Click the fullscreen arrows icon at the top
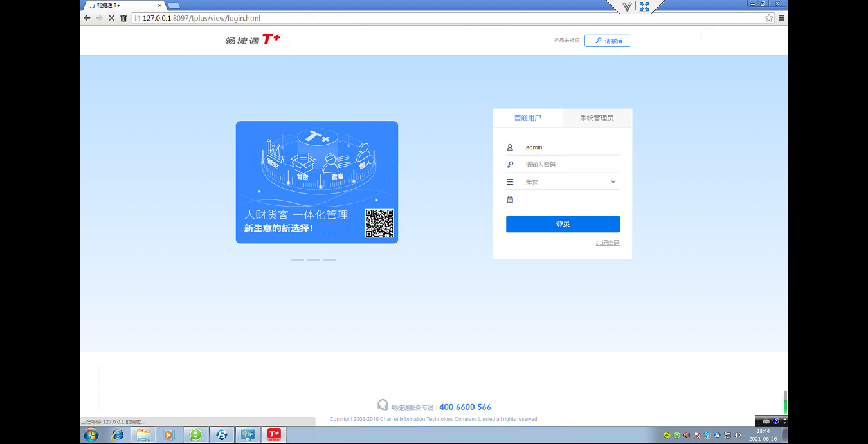Screen dimensions: 868x444 [644, 6]
